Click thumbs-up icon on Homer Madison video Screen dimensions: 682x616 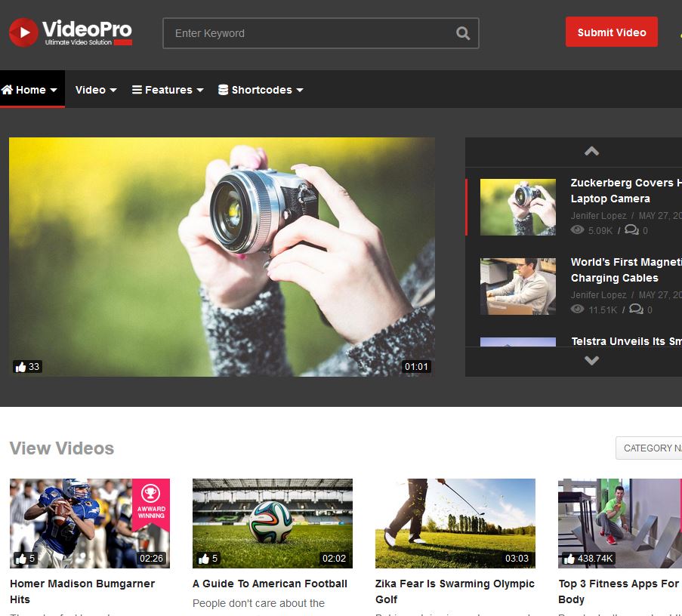[x=21, y=559]
